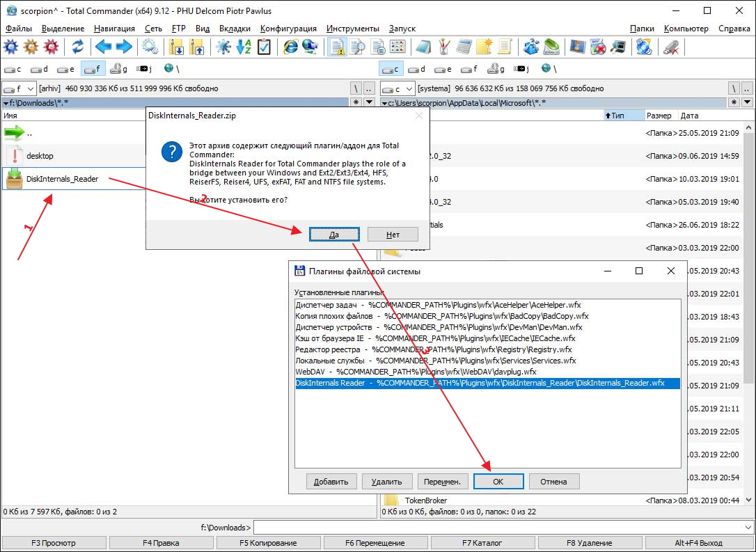Open the left panel drive dropdown
The width and height of the screenshot is (756, 552).
(19, 88)
